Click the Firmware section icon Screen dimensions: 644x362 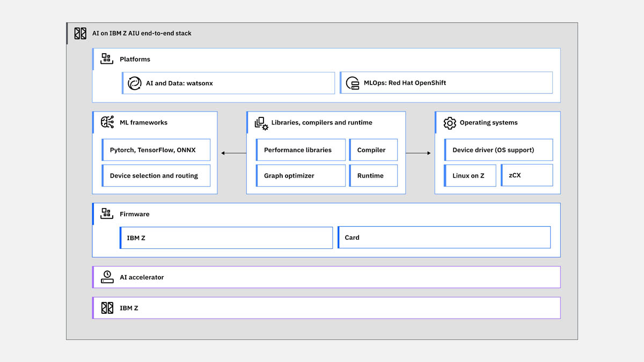[x=107, y=214]
